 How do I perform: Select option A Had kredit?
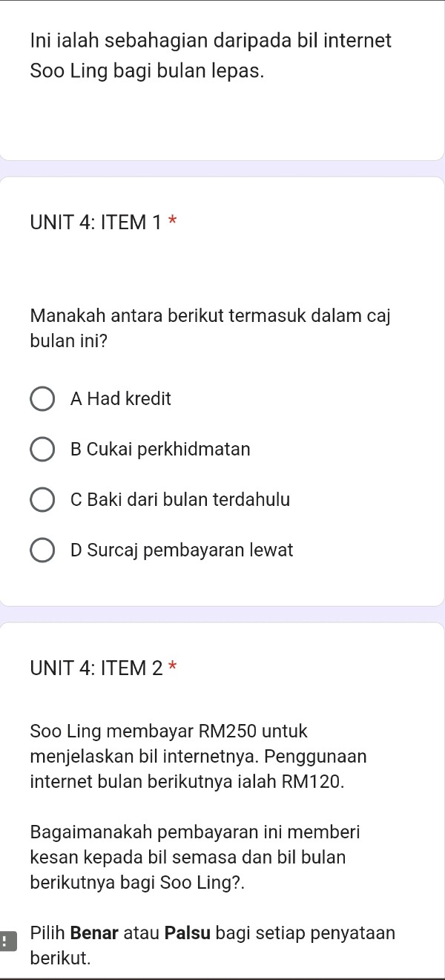pos(123,398)
